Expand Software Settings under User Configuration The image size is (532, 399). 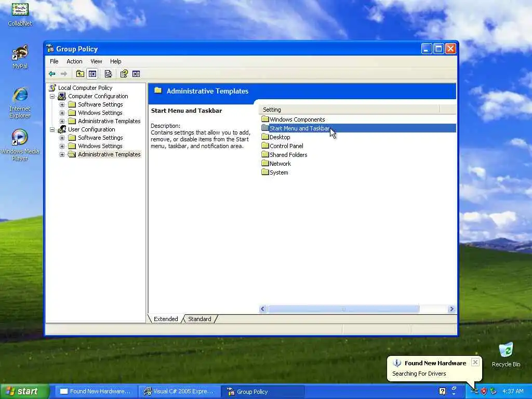point(62,138)
